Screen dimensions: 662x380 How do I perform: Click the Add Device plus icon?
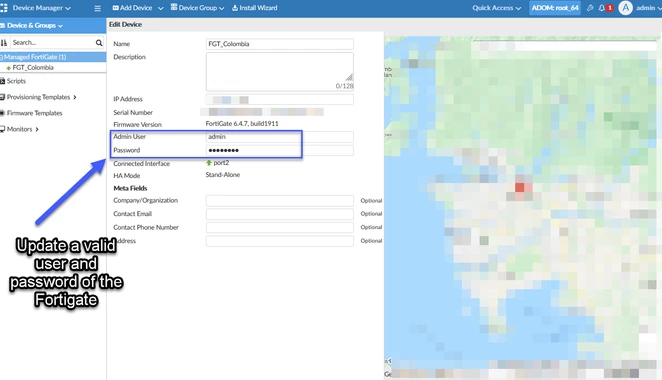tap(115, 8)
